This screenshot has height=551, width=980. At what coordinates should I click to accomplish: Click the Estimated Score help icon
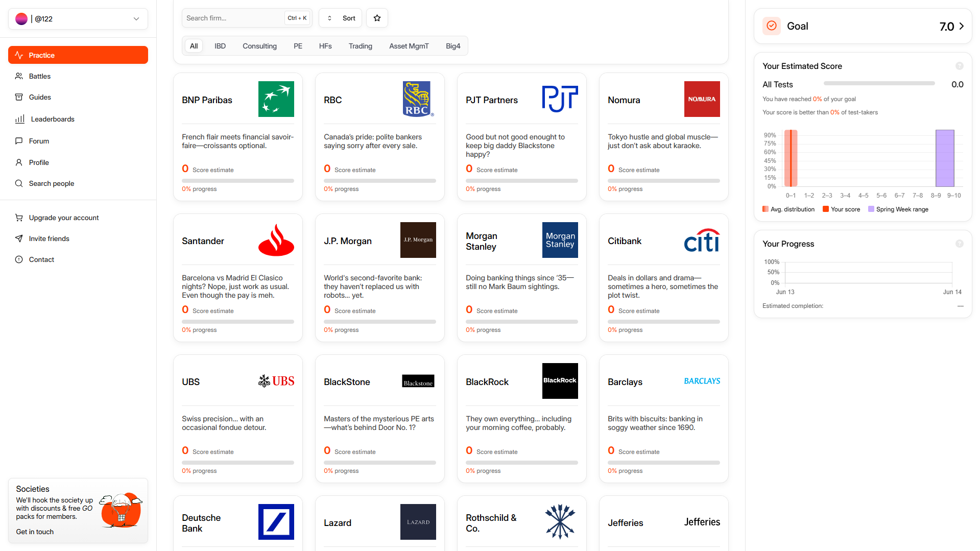tap(960, 66)
